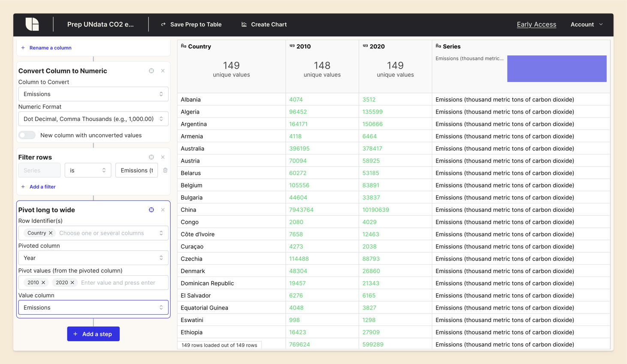Open the Early Access link
Viewport: 627px width, 364px height.
tap(536, 24)
